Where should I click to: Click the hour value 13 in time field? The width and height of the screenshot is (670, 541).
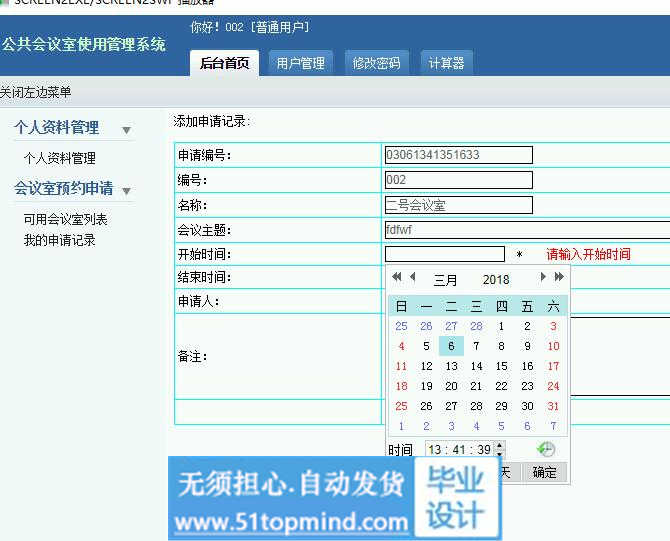pyautogui.click(x=435, y=450)
